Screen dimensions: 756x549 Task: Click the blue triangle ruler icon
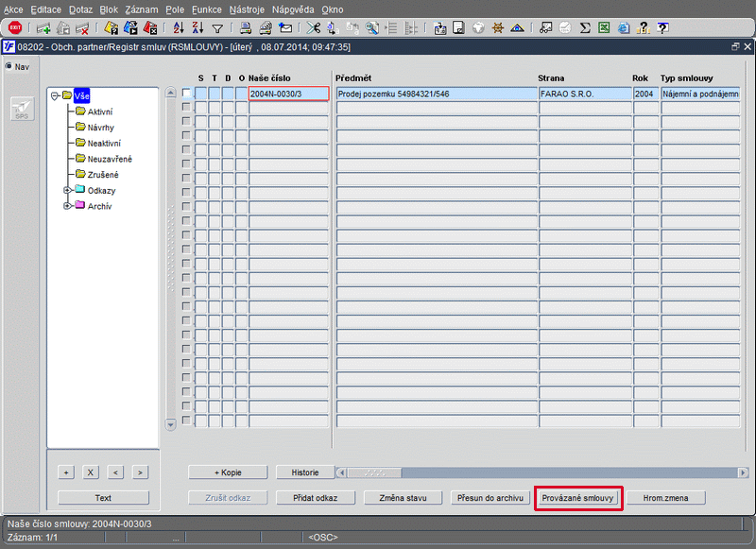[x=517, y=28]
